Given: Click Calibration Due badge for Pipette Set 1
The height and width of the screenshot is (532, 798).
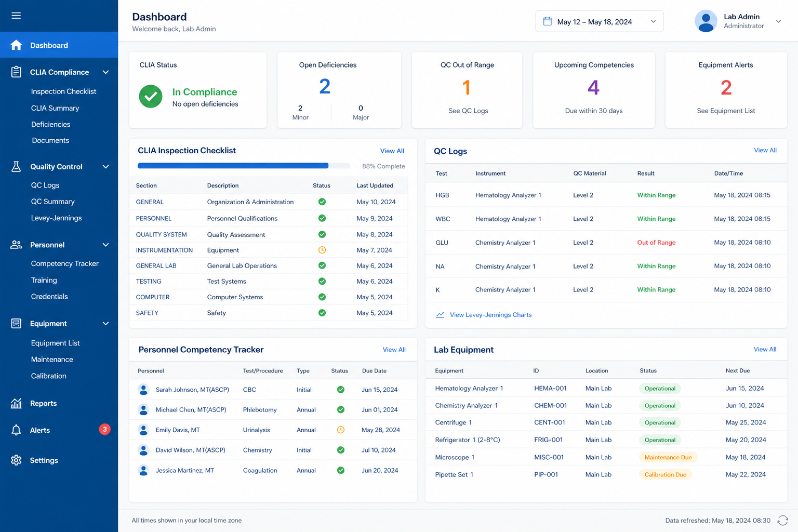Looking at the screenshot, I should pyautogui.click(x=665, y=474).
